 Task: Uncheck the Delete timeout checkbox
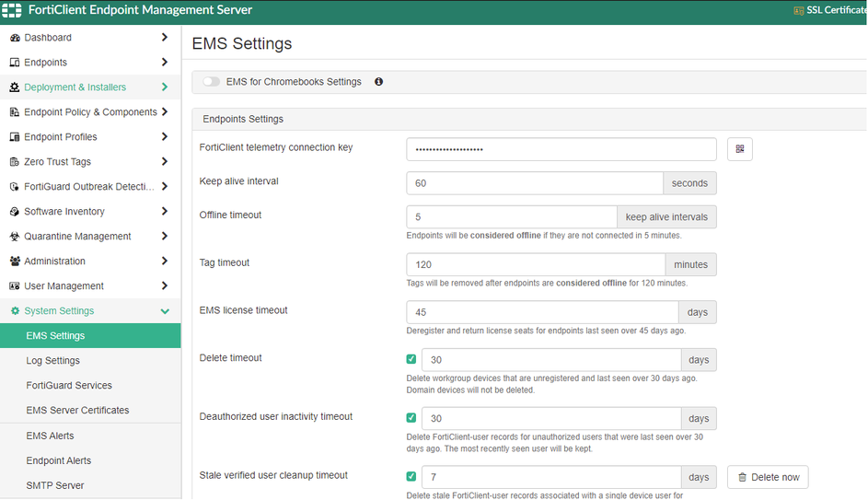(x=411, y=359)
